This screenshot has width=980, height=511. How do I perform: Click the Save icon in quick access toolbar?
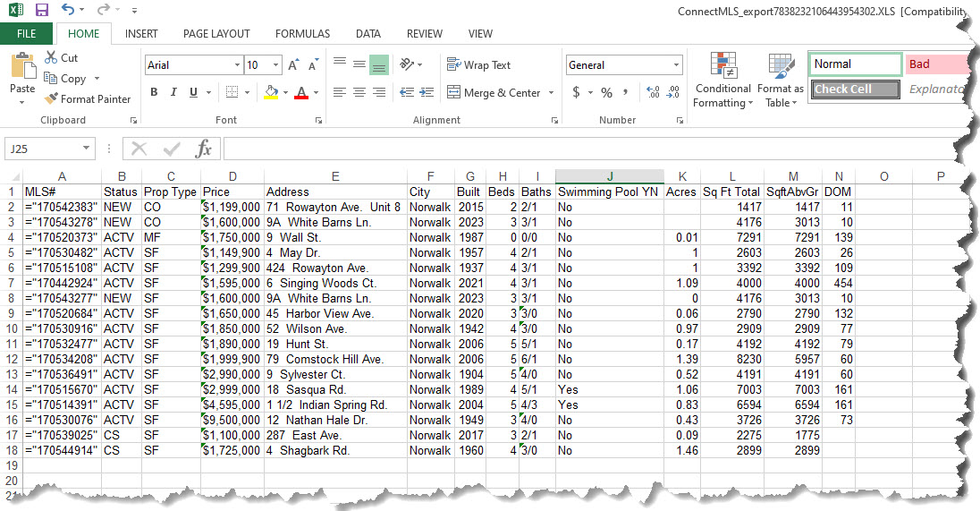click(x=41, y=10)
